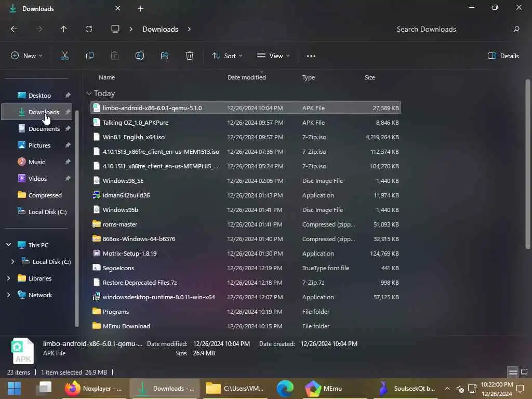Click the muted volume tray icon
The width and height of the screenshot is (532, 399).
pyautogui.click(x=460, y=389)
